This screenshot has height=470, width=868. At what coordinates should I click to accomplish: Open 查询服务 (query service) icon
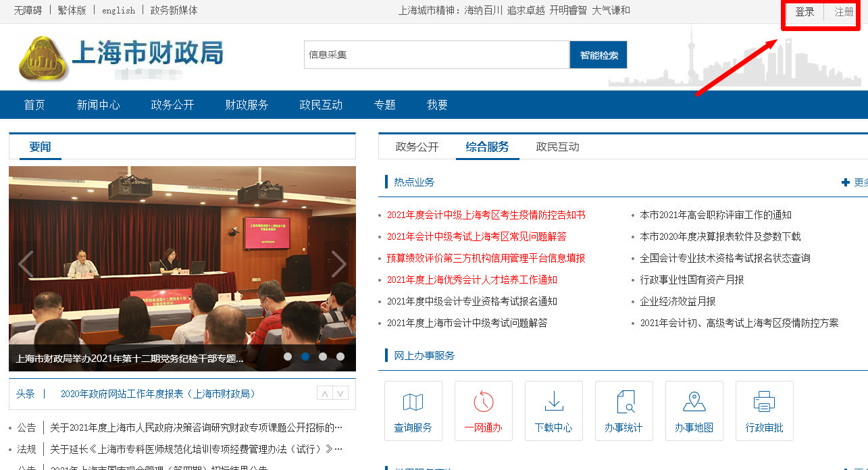413,411
